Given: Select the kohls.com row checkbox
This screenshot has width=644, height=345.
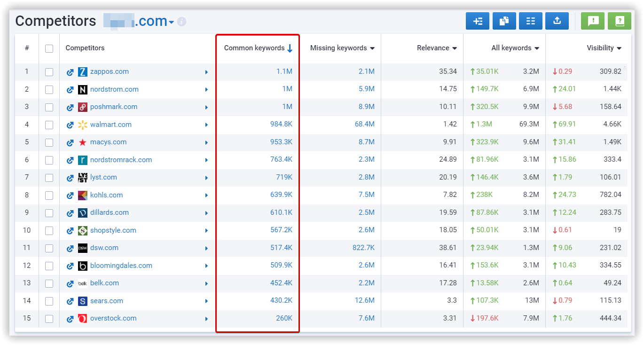Looking at the screenshot, I should (49, 196).
